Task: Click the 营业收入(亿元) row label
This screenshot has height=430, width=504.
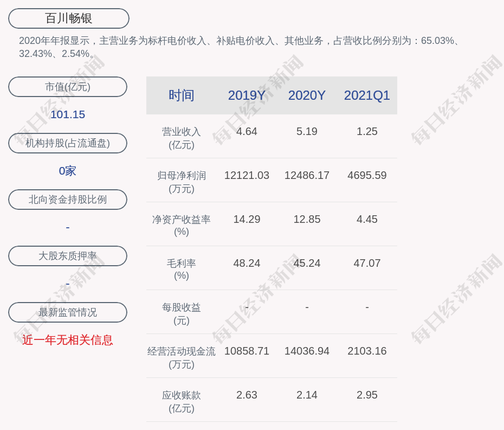Action: pyautogui.click(x=182, y=138)
